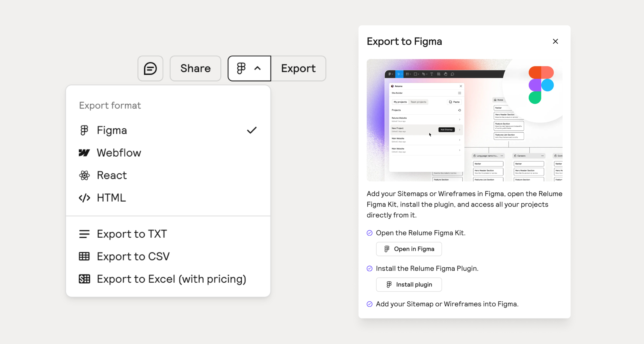Click the TXT lines icon
The height and width of the screenshot is (344, 644).
pos(84,234)
